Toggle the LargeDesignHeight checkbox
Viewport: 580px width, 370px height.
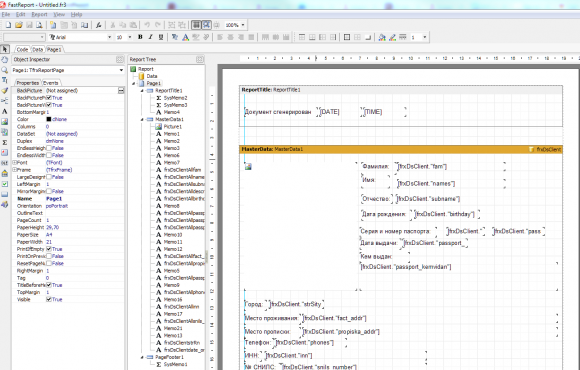[x=48, y=177]
